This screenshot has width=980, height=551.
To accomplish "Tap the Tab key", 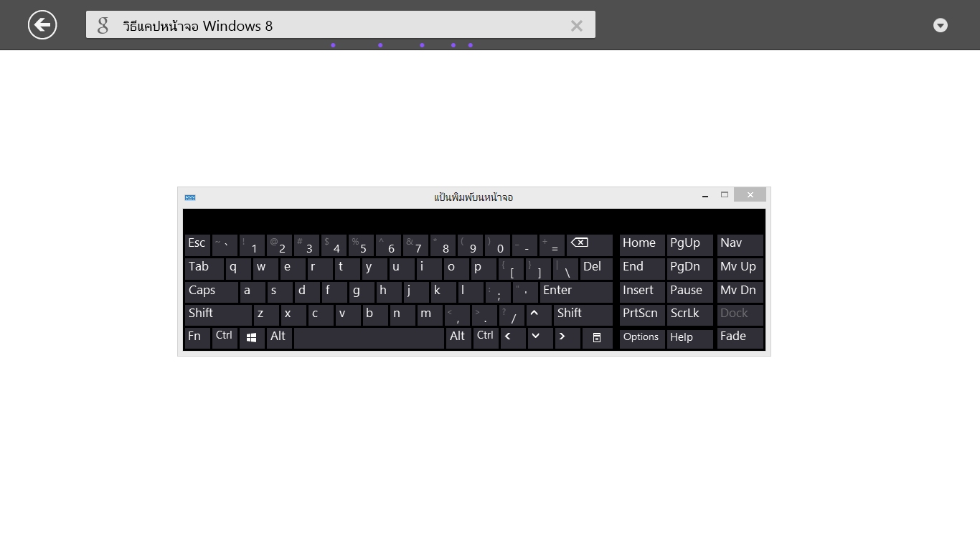I will [204, 269].
